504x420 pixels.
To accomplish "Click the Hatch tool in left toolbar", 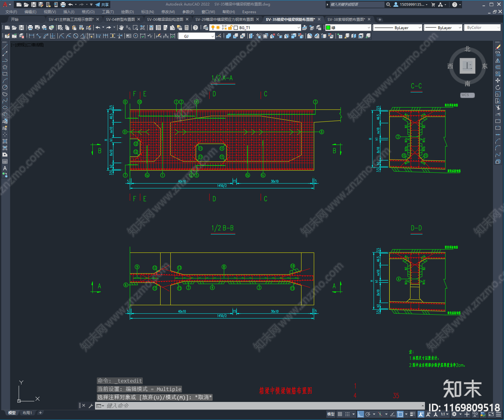I will [5, 141].
